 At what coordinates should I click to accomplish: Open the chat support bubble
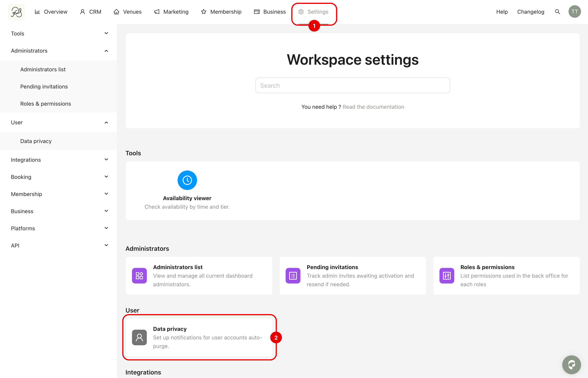[x=571, y=365]
